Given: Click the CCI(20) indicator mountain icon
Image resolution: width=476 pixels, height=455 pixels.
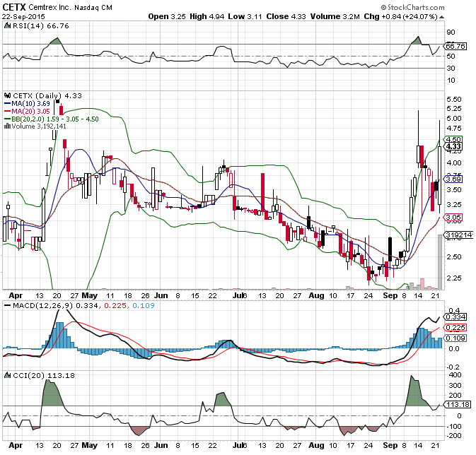Looking at the screenshot, I should click(x=7, y=376).
